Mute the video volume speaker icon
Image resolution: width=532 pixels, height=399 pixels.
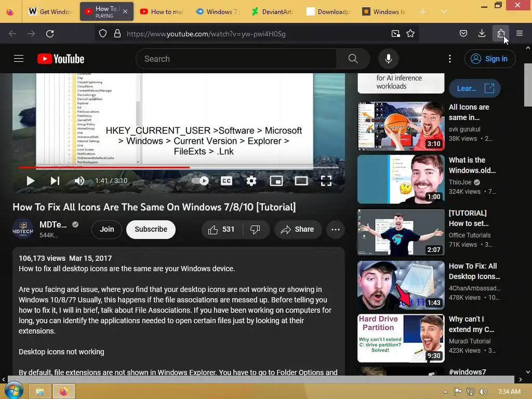tap(79, 181)
